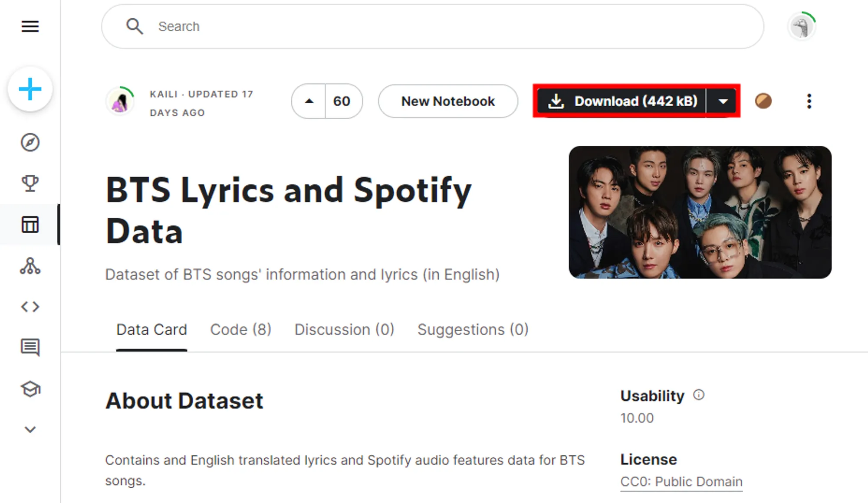Image resolution: width=868 pixels, height=503 pixels.
Task: Switch to the Code (8) tab
Action: click(240, 330)
